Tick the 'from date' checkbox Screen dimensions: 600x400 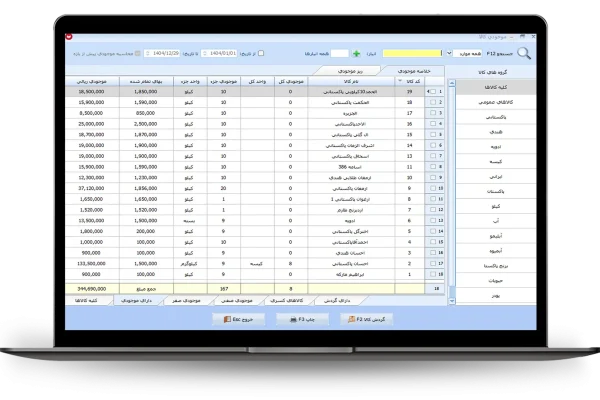tap(261, 53)
